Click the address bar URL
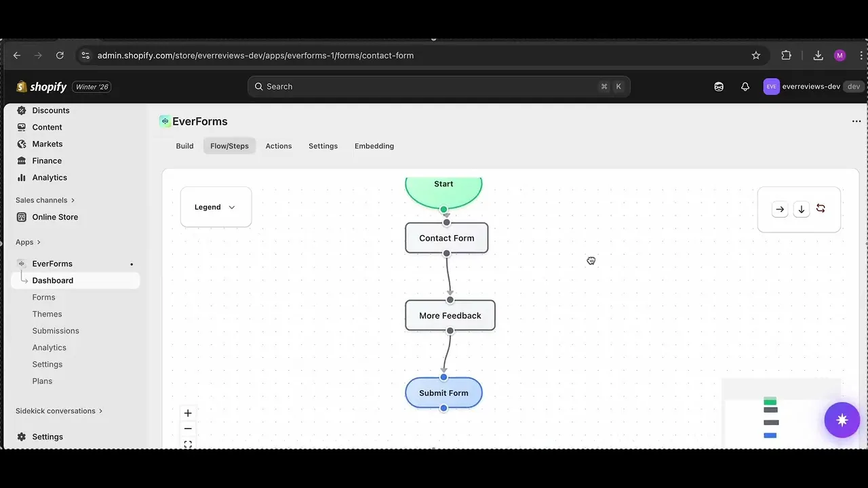Screen dimensions: 868x488 click(x=255, y=56)
